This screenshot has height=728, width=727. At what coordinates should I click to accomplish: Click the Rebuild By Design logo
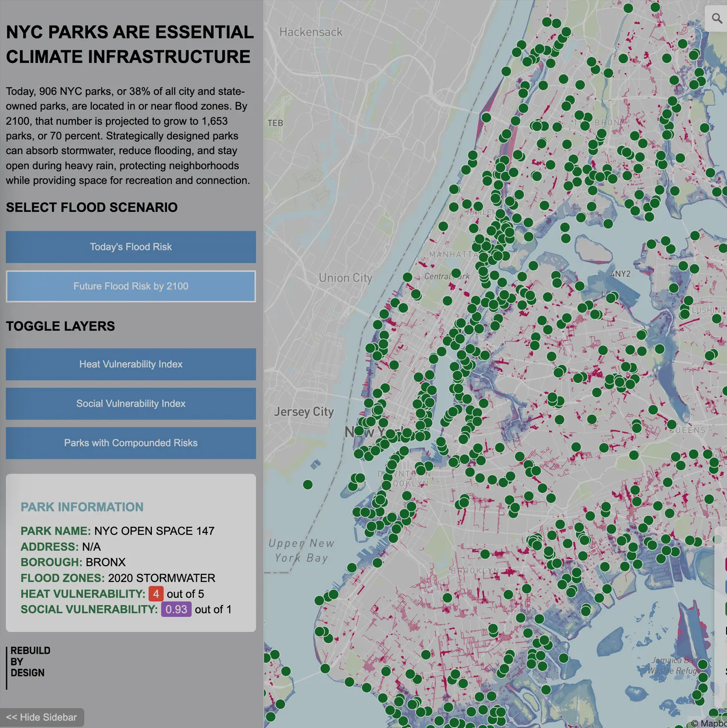tap(30, 662)
